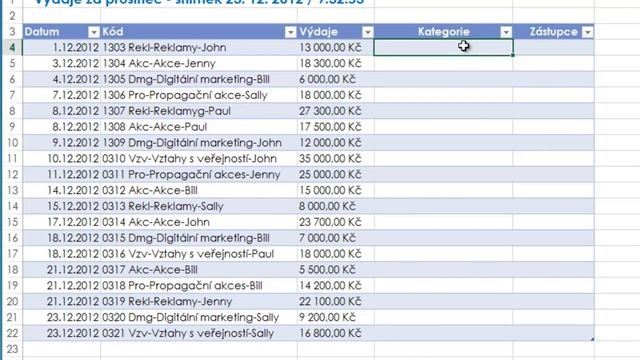
Task: Select date cell 3.12.2012
Action: [62, 63]
